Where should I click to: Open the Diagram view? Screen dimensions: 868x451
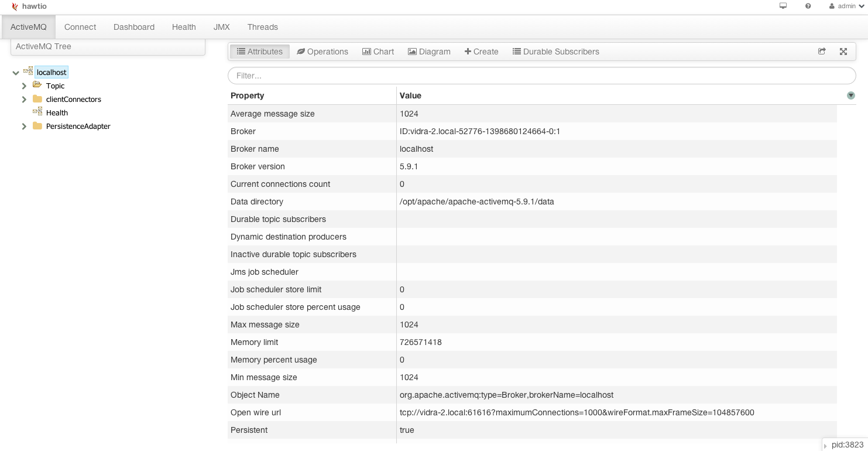(429, 52)
